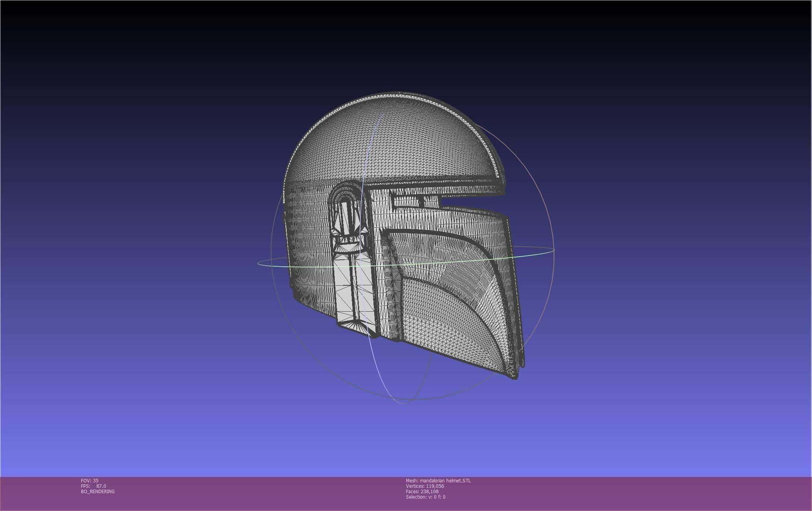Click the FOV: 35 readout
The image size is (812, 511).
(x=89, y=480)
